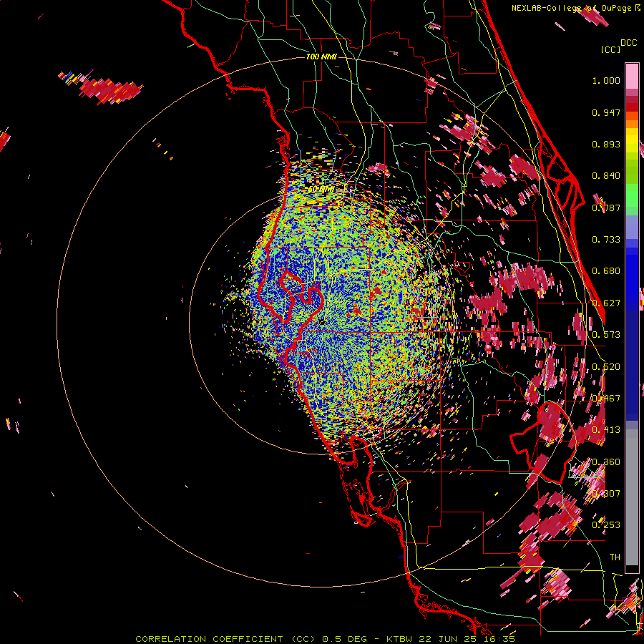Select the 0.840 scale value
644x644 pixels.
606,176
